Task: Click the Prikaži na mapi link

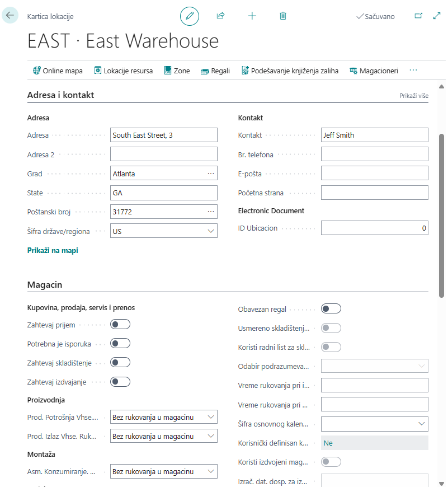Action: coord(53,251)
